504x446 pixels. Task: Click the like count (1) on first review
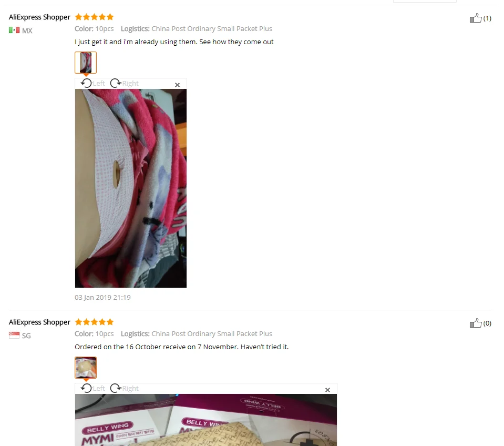click(487, 18)
